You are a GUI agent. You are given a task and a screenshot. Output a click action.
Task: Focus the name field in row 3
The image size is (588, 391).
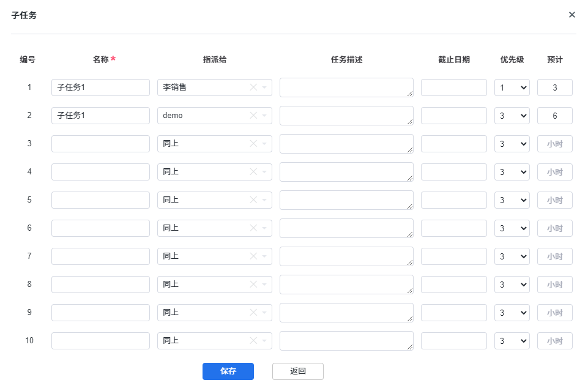click(100, 144)
